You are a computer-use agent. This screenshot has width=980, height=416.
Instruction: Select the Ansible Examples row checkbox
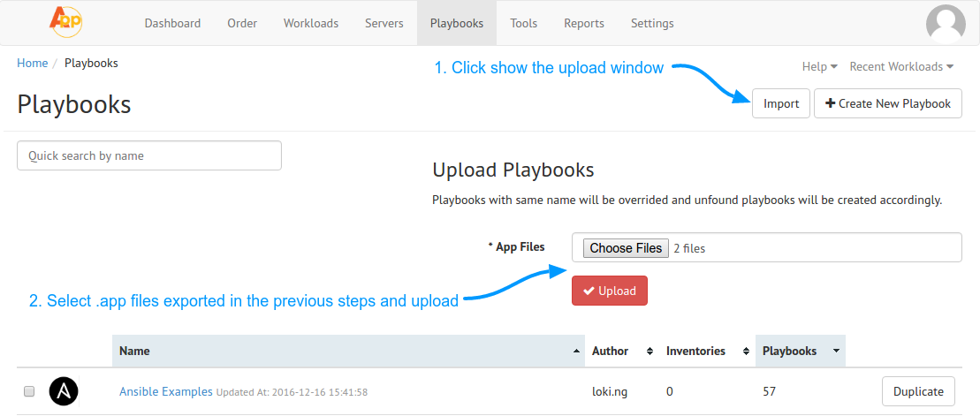29,391
